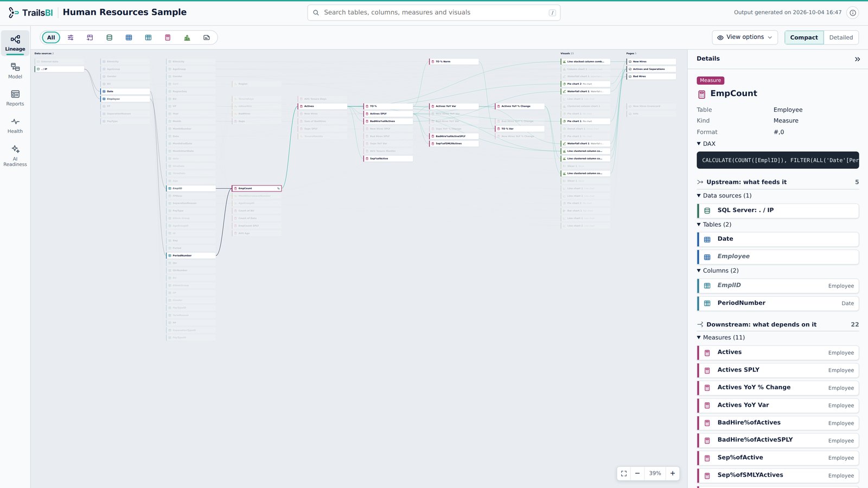Collapse the DAX section
The image size is (868, 488).
click(x=706, y=144)
